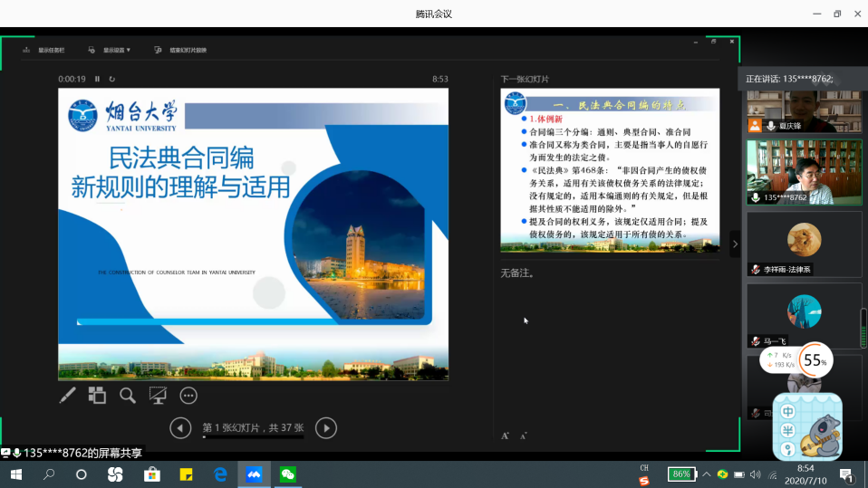Open more slideshow options ellipsis
The height and width of the screenshot is (488, 868).
188,396
